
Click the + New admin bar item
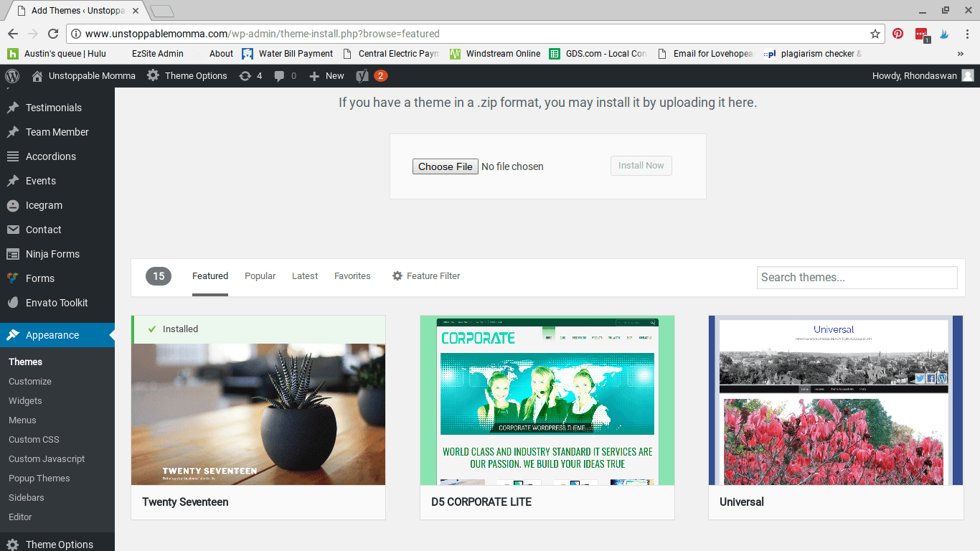(x=326, y=76)
